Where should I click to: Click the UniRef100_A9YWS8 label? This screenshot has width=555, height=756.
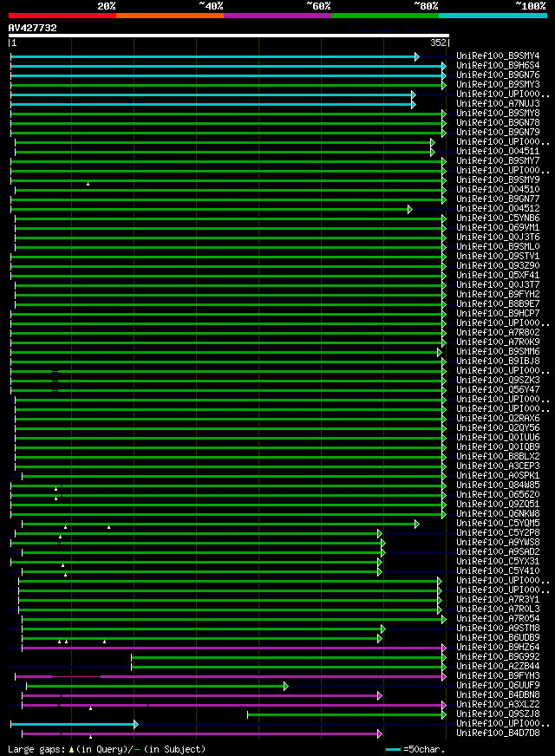pos(498,542)
